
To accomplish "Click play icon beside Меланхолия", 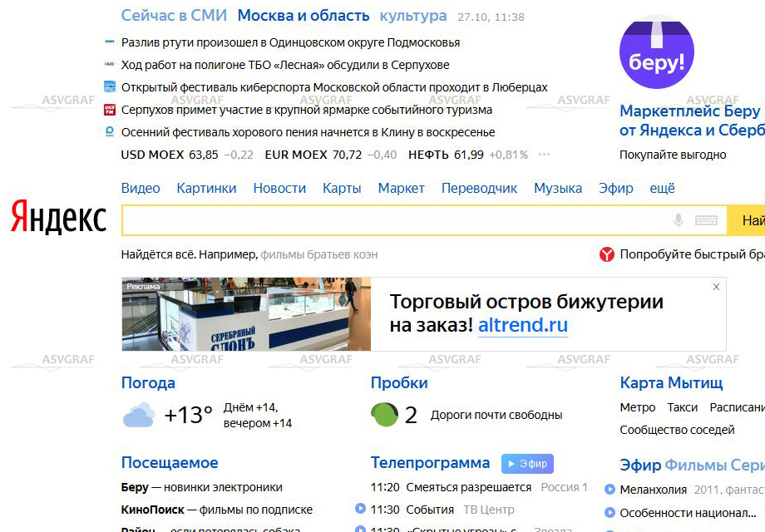I will pyautogui.click(x=610, y=489).
